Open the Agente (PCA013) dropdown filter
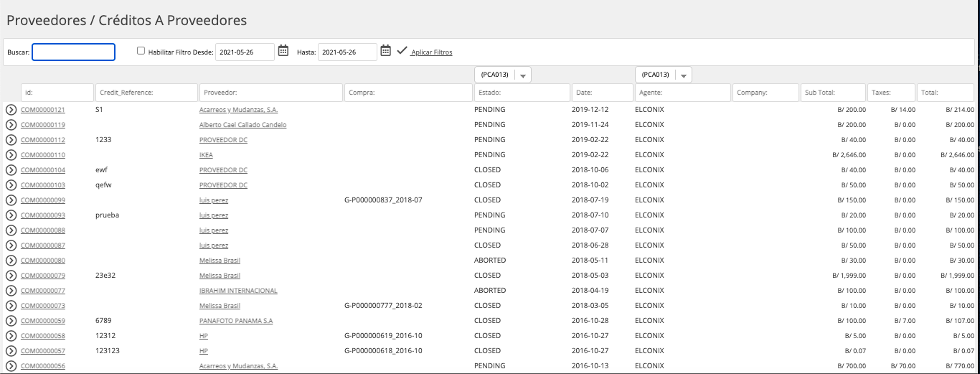 pos(664,75)
